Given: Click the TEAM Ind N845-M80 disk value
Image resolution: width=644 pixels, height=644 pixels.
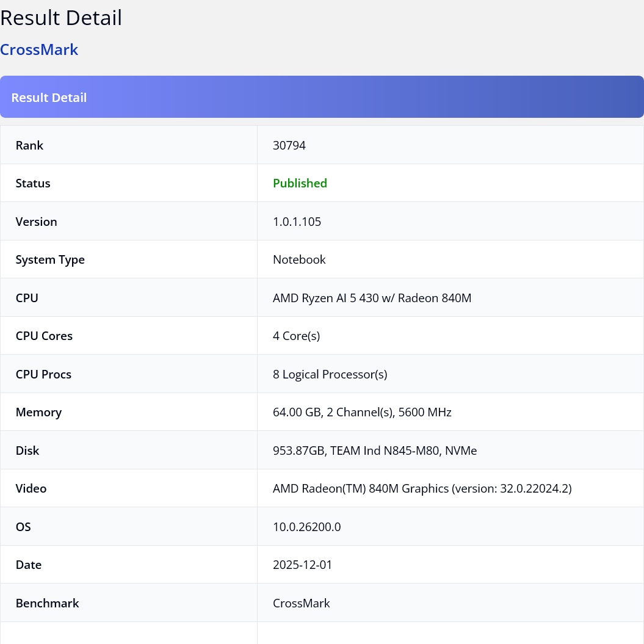Looking at the screenshot, I should (375, 450).
